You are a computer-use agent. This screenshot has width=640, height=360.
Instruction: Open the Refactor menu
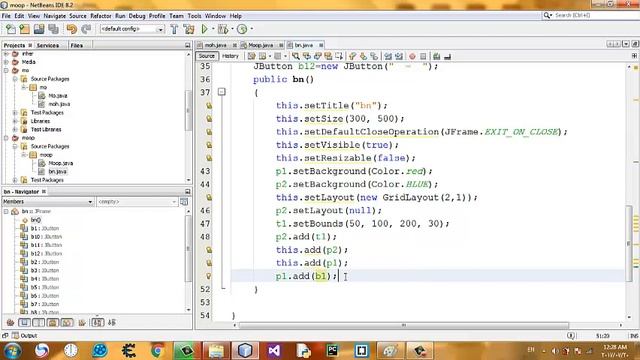click(x=101, y=16)
